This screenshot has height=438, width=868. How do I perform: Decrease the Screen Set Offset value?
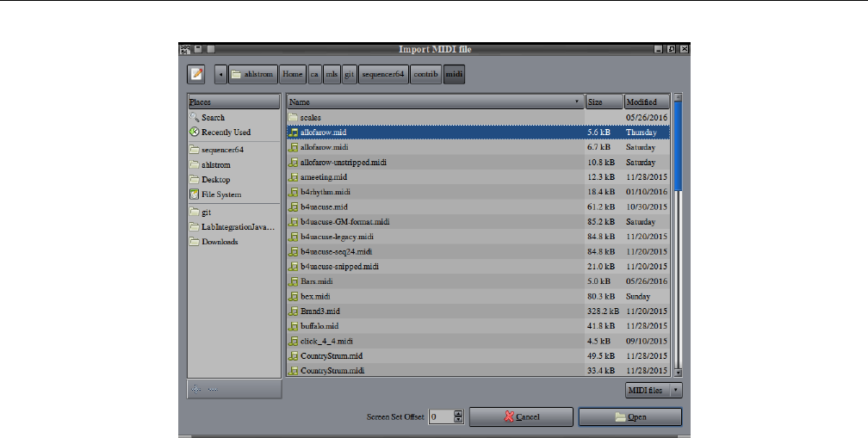click(458, 420)
